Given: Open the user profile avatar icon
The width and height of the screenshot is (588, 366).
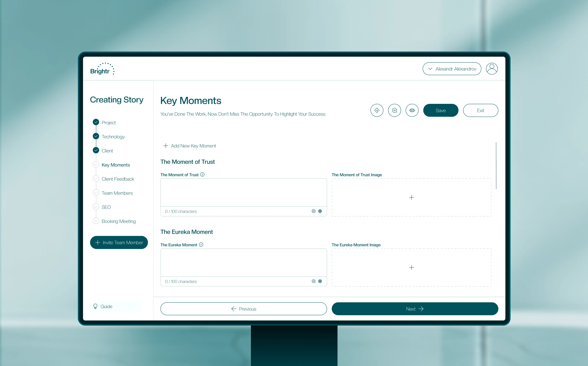Looking at the screenshot, I should (492, 69).
